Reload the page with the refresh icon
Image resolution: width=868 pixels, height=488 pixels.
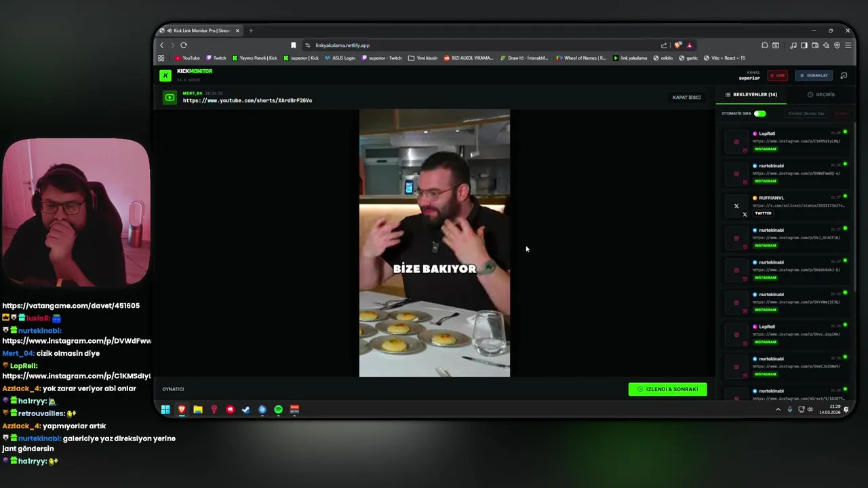tap(183, 45)
